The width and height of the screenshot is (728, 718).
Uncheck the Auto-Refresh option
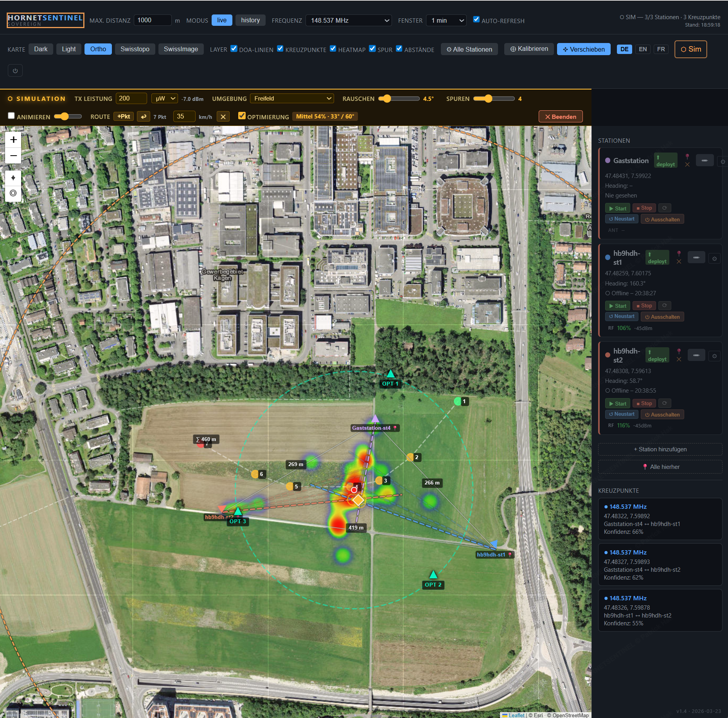[476, 20]
